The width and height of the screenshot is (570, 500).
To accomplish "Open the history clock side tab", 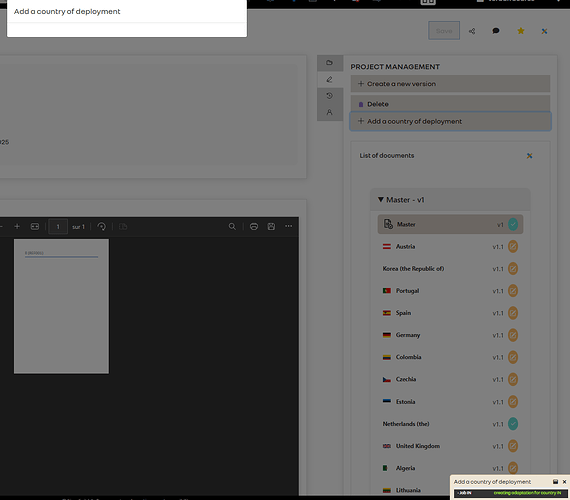I will (x=330, y=96).
